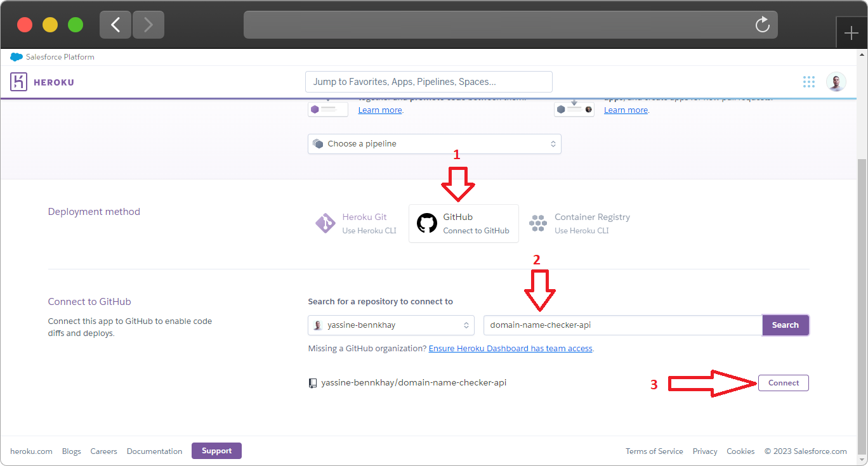Select Container Registry deployment method
This screenshot has height=466, width=868.
coord(580,223)
